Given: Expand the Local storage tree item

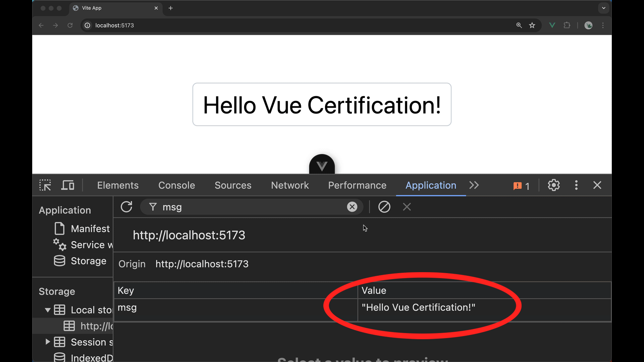Looking at the screenshot, I should coord(47,309).
